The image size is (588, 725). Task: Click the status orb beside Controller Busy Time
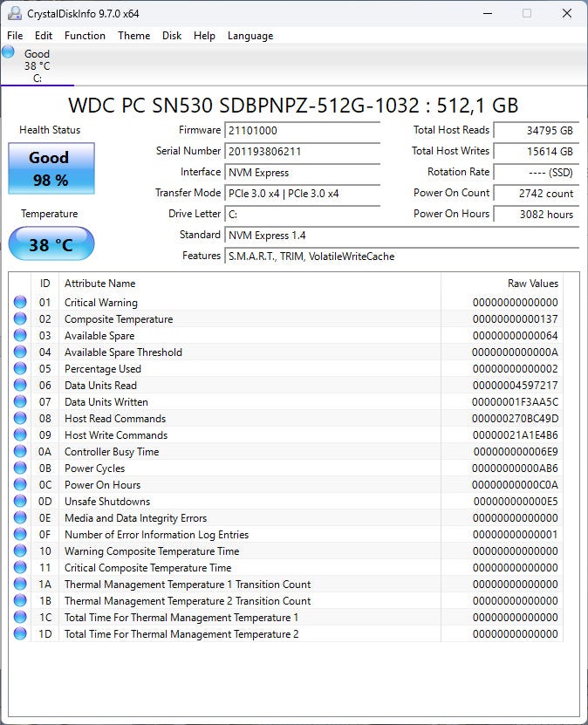click(x=20, y=452)
